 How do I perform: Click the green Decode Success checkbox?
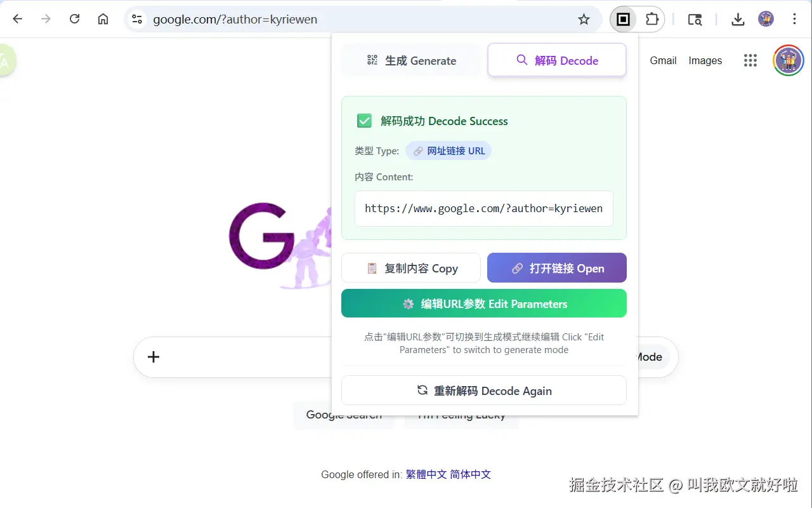[x=364, y=121]
